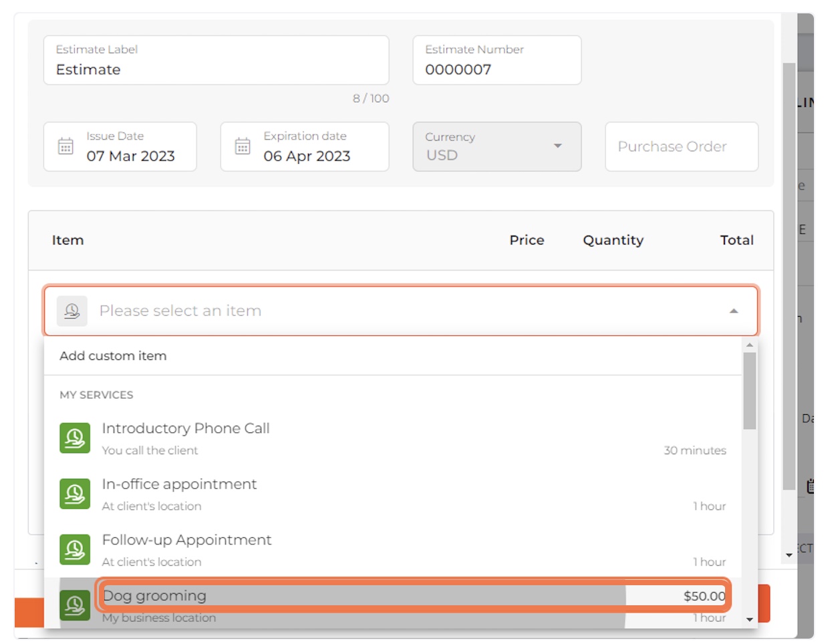The height and width of the screenshot is (644, 838).
Task: Select Dog grooming service
Action: click(393, 604)
